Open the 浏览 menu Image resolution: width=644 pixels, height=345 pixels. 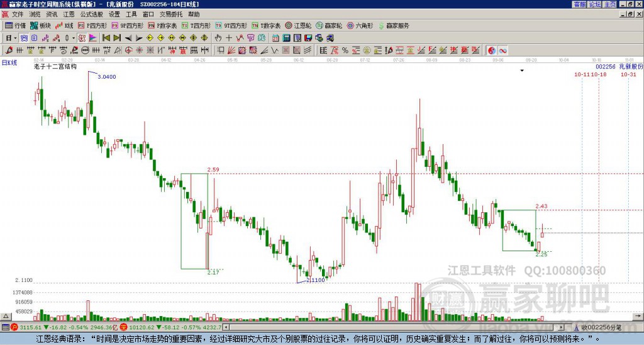click(x=35, y=14)
